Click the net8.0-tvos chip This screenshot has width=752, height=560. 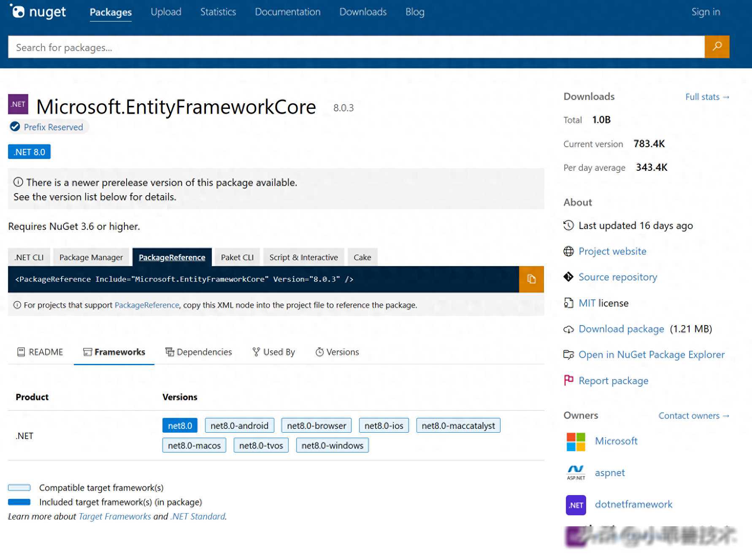[x=261, y=445]
